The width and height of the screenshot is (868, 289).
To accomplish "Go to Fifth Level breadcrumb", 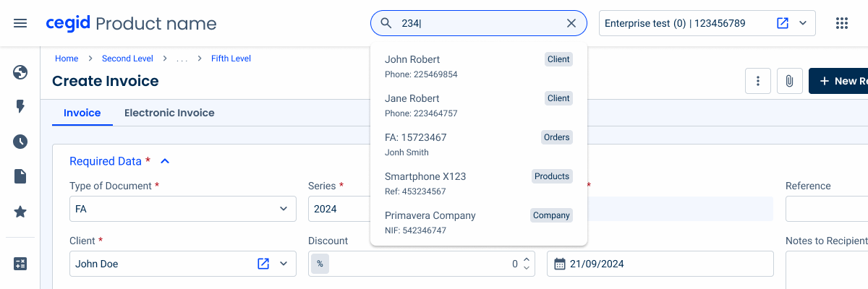I will click(231, 59).
